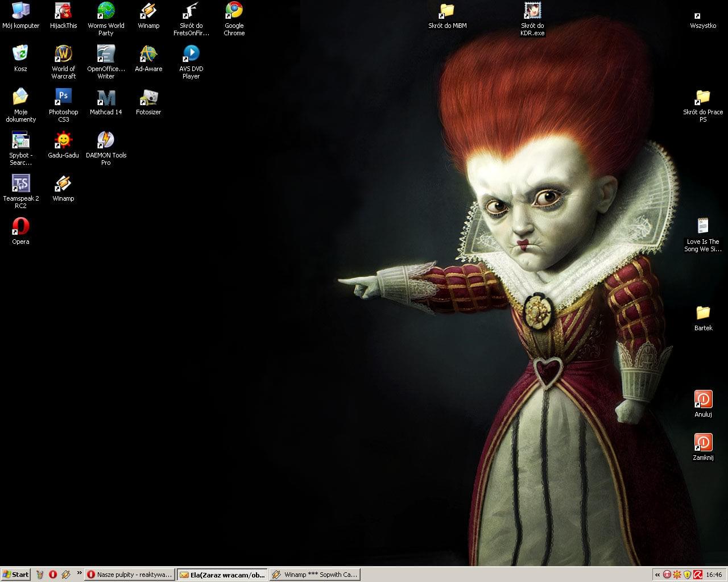Screen dimensions: 728x582
Task: Select the Bartek folder icon
Action: click(x=703, y=318)
